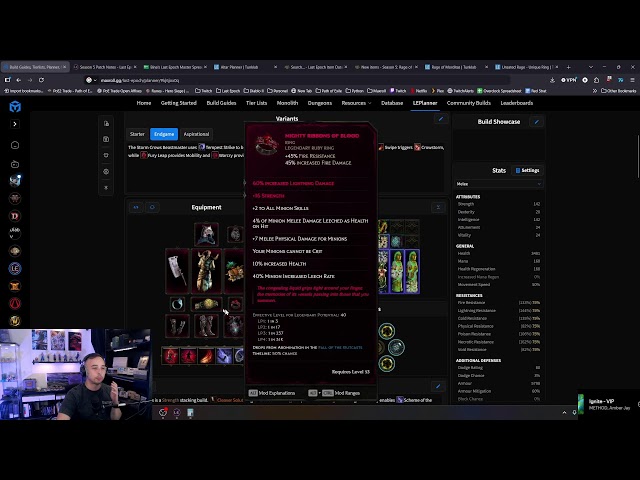Select the body armor slot
This screenshot has height=480, width=640.
click(206, 271)
